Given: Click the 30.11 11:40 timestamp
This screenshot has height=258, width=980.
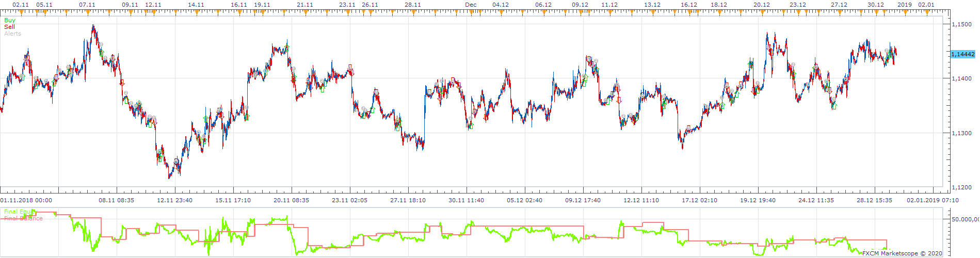Looking at the screenshot, I should click(467, 200).
